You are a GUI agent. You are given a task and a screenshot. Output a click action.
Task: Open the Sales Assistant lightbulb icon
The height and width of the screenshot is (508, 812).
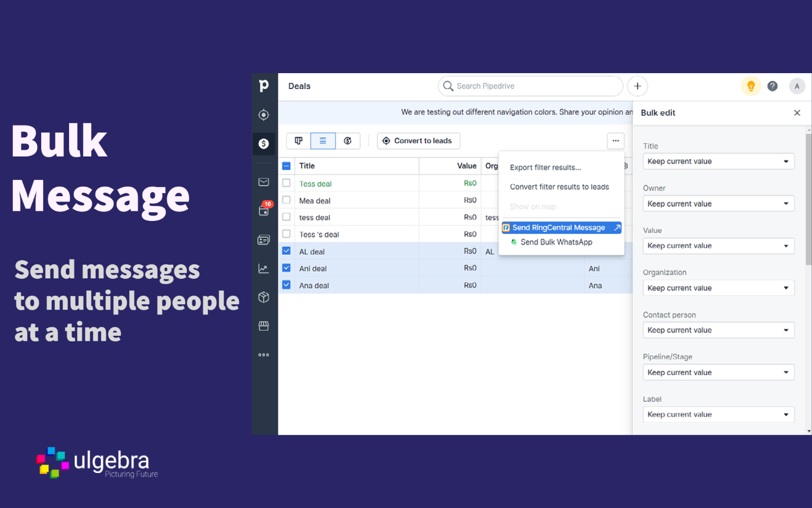click(751, 86)
